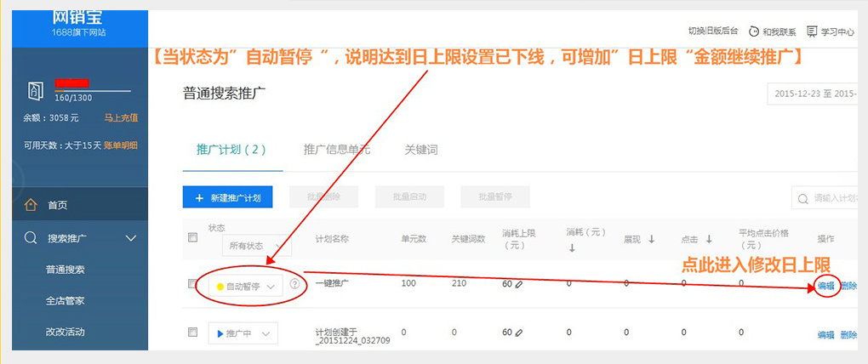Click the pencil icon in the second plan row

(x=519, y=333)
